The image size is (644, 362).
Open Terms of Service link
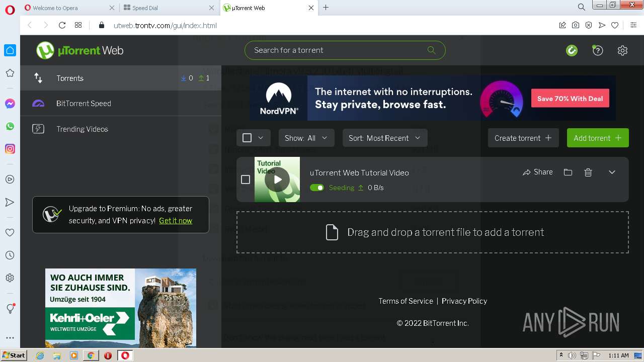click(406, 301)
